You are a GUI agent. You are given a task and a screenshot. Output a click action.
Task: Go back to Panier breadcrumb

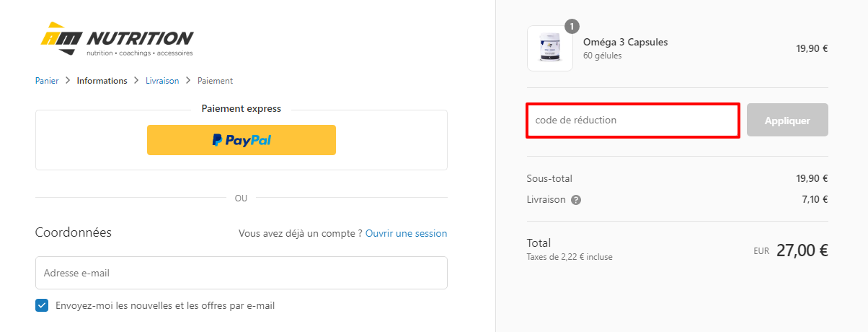pos(47,81)
